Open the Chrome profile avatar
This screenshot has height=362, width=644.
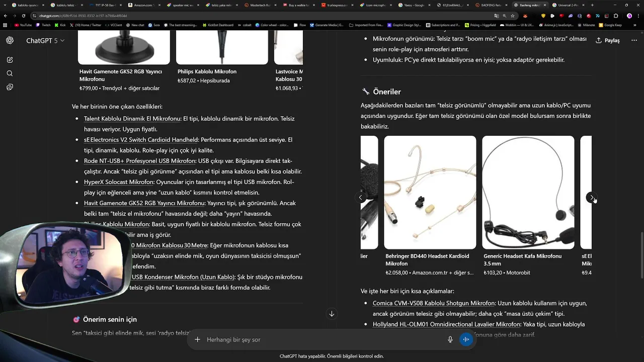(629, 16)
